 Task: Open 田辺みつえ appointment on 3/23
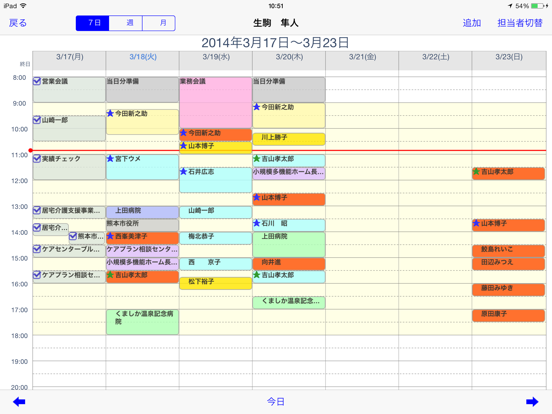coord(509,264)
